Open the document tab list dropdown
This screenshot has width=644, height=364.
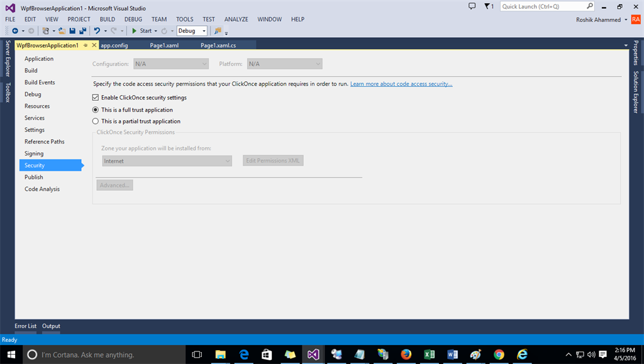[x=626, y=45]
